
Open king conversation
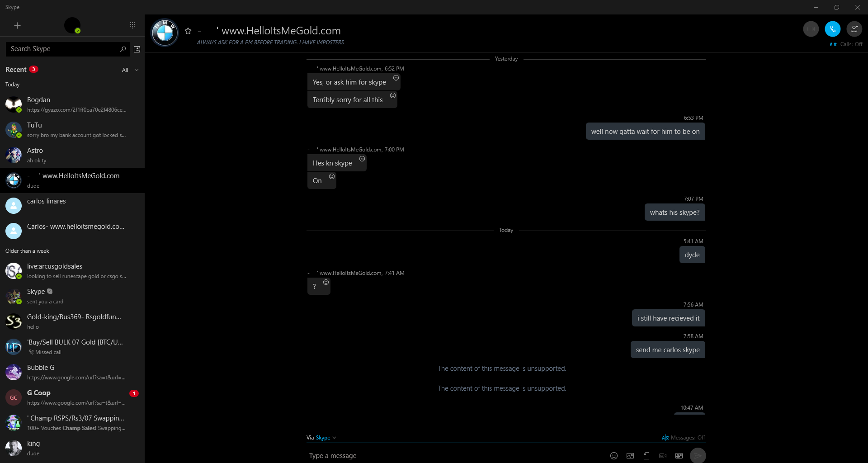coord(72,448)
